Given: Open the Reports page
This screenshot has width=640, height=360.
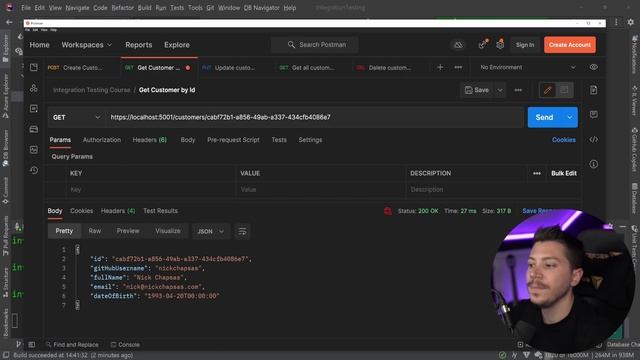Looking at the screenshot, I should tap(139, 45).
